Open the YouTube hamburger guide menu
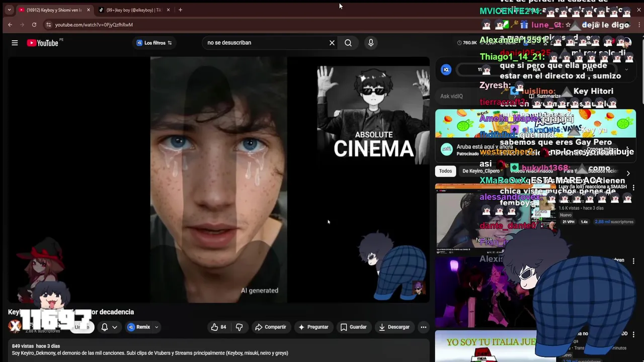The image size is (644, 362). click(x=15, y=43)
